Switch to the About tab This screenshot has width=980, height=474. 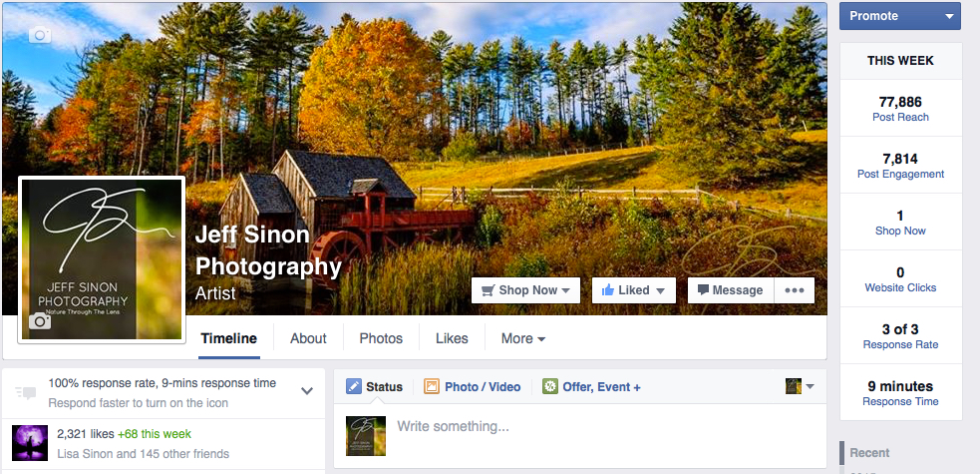click(308, 338)
